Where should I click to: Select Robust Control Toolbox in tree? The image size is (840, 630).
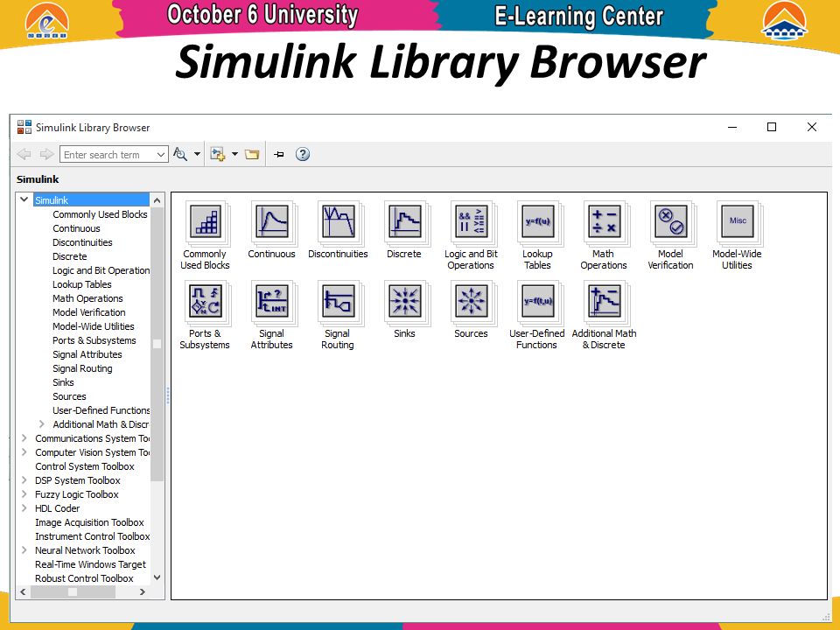coord(84,578)
